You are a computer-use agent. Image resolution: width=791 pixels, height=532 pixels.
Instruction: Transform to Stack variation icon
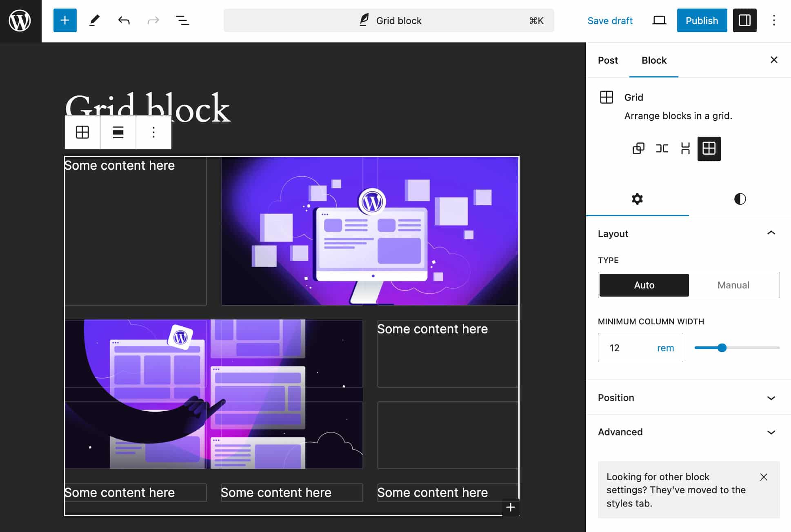pyautogui.click(x=685, y=149)
